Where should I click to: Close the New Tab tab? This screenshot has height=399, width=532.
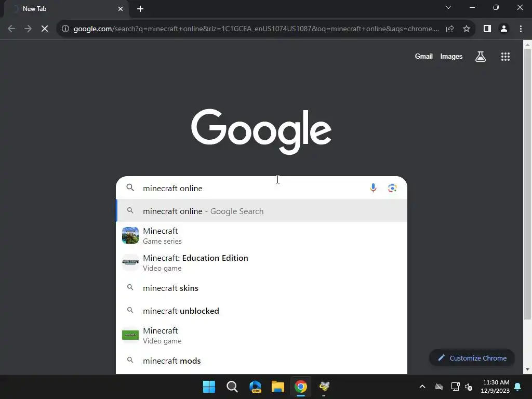tap(121, 9)
